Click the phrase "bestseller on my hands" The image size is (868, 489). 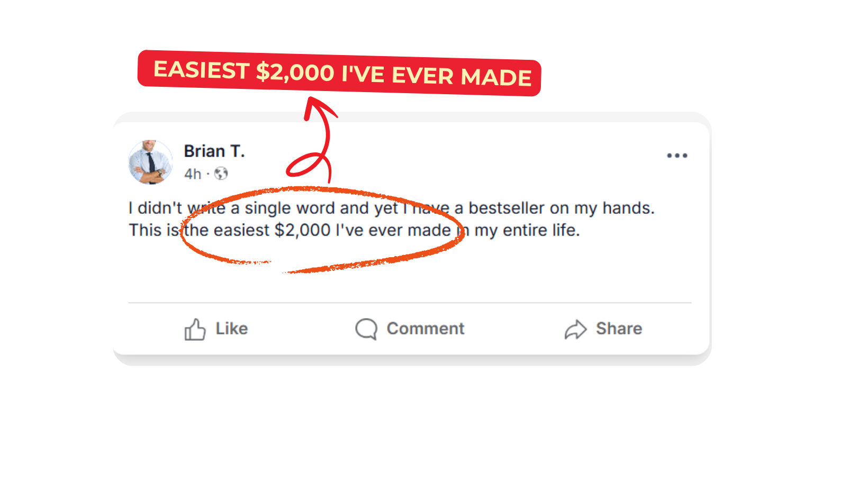coord(561,208)
